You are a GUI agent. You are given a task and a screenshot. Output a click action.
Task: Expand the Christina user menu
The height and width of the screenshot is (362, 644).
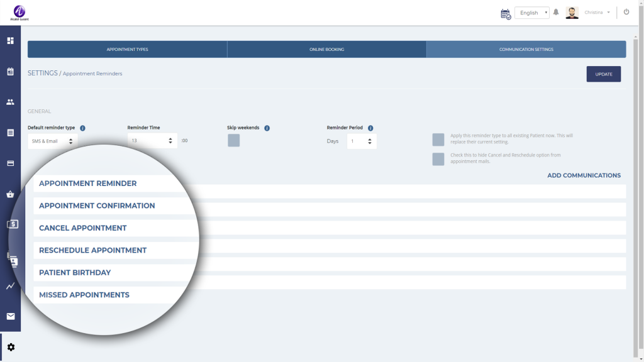pos(597,13)
